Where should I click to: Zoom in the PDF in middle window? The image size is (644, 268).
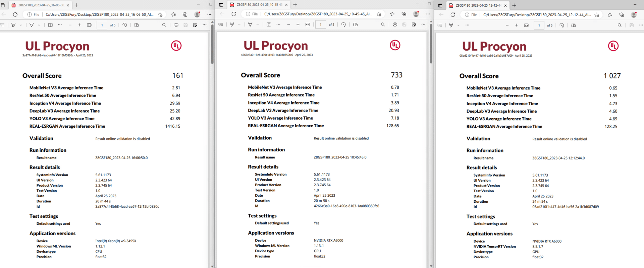tap(298, 24)
